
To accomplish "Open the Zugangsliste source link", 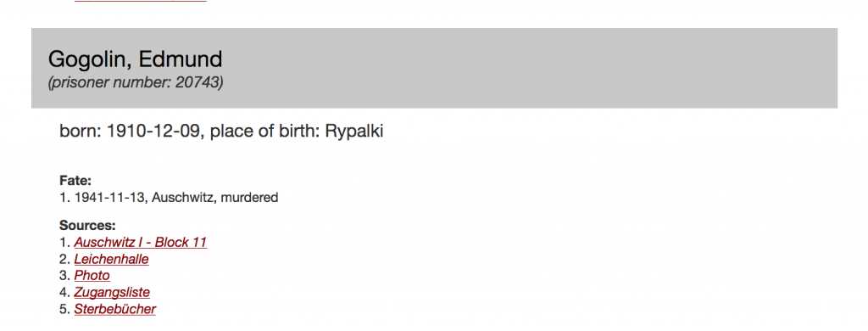I will click(112, 292).
